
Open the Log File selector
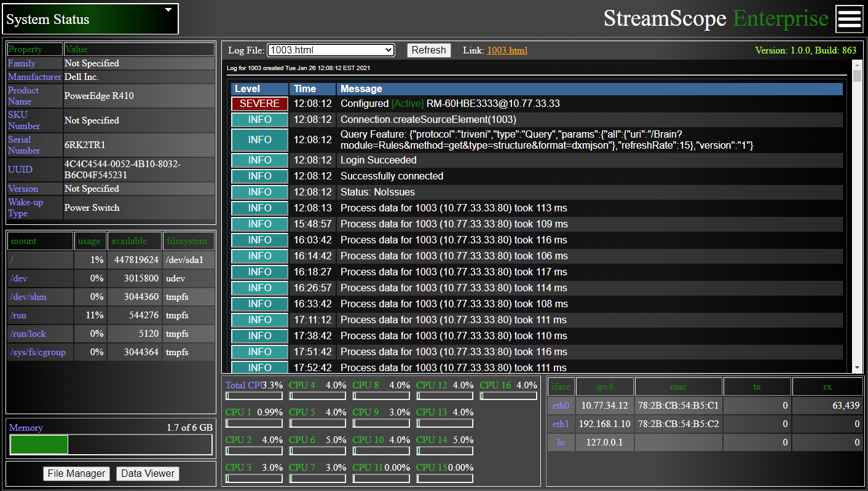point(331,50)
